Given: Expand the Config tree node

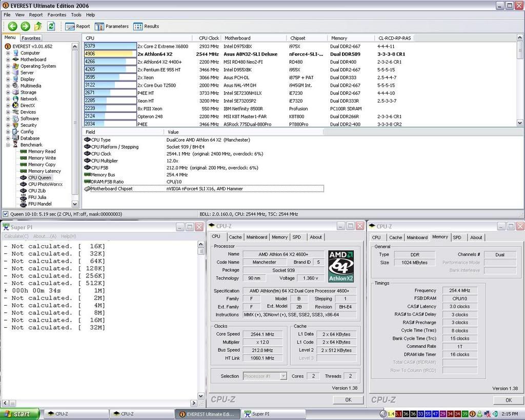Looking at the screenshot, I should point(8,132).
